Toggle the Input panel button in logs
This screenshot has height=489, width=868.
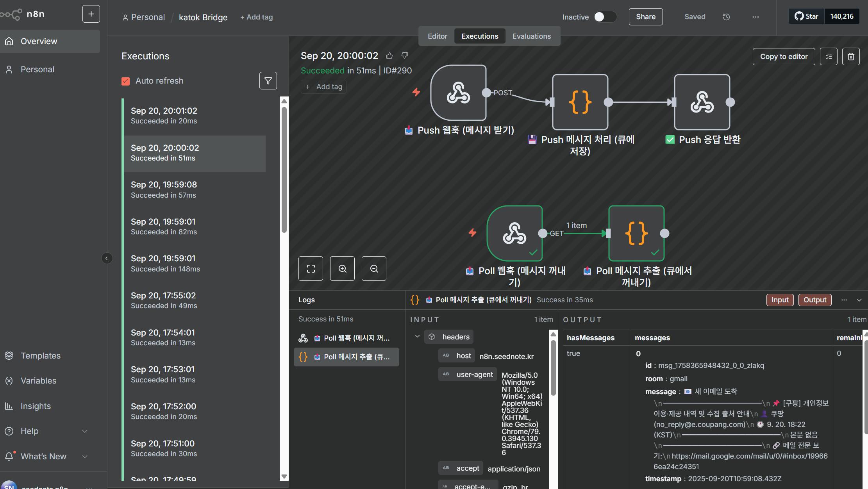pyautogui.click(x=780, y=300)
